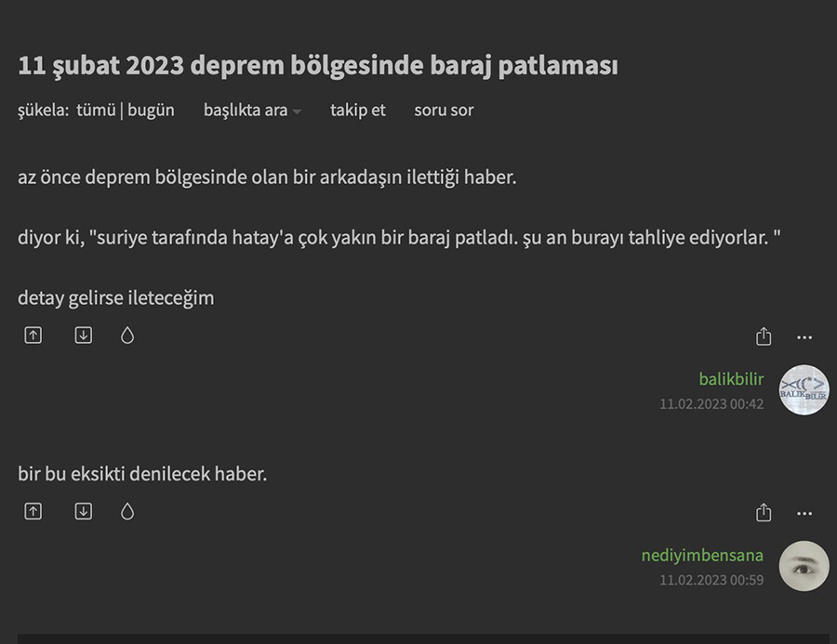Switch to the 'tümü' şükela filter
This screenshot has width=837, height=644.
pos(98,110)
